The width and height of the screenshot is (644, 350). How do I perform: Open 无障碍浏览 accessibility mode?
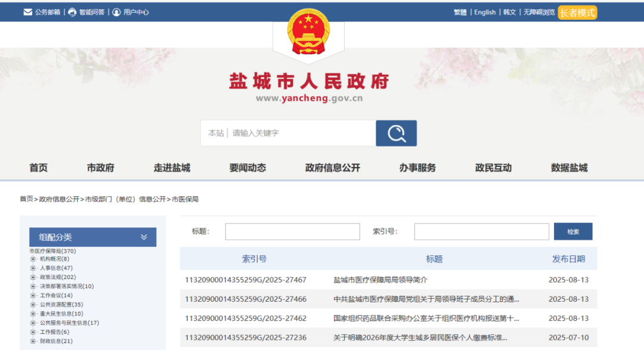(539, 13)
